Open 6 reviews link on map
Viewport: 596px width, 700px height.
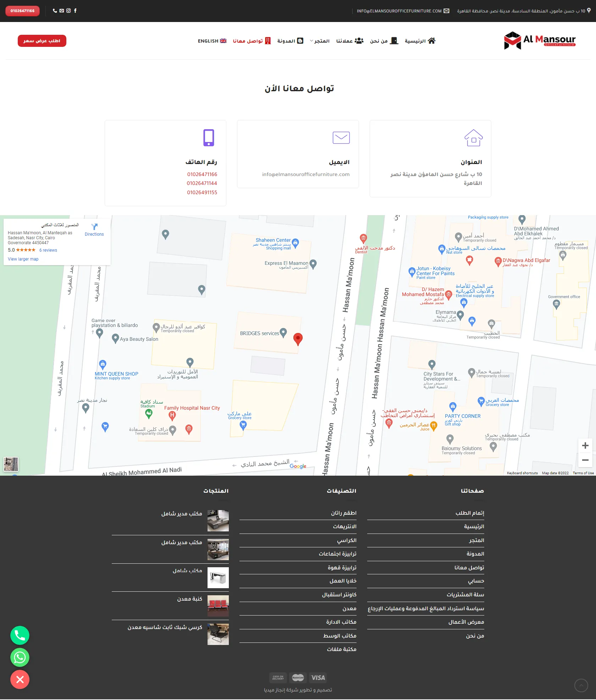[x=48, y=250]
